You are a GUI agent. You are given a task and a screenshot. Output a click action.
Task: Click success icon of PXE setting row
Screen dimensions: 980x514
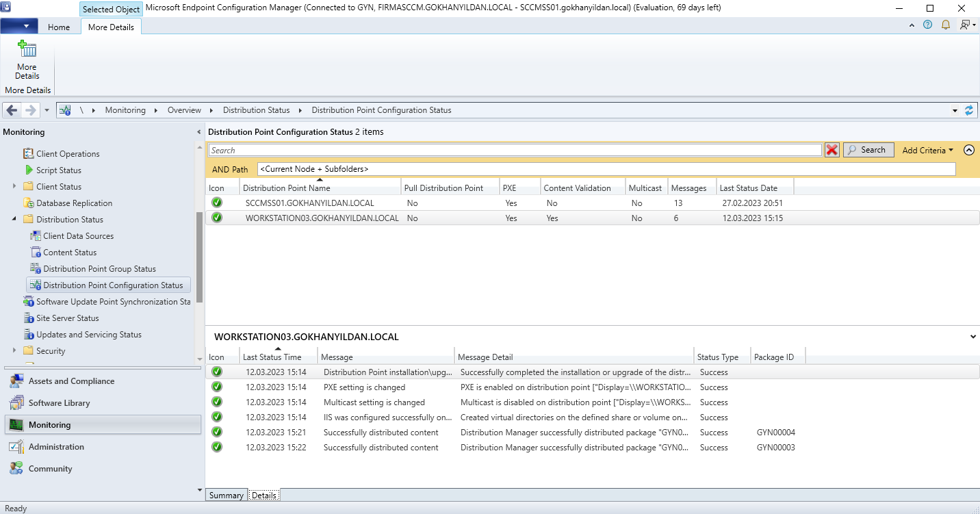(217, 387)
